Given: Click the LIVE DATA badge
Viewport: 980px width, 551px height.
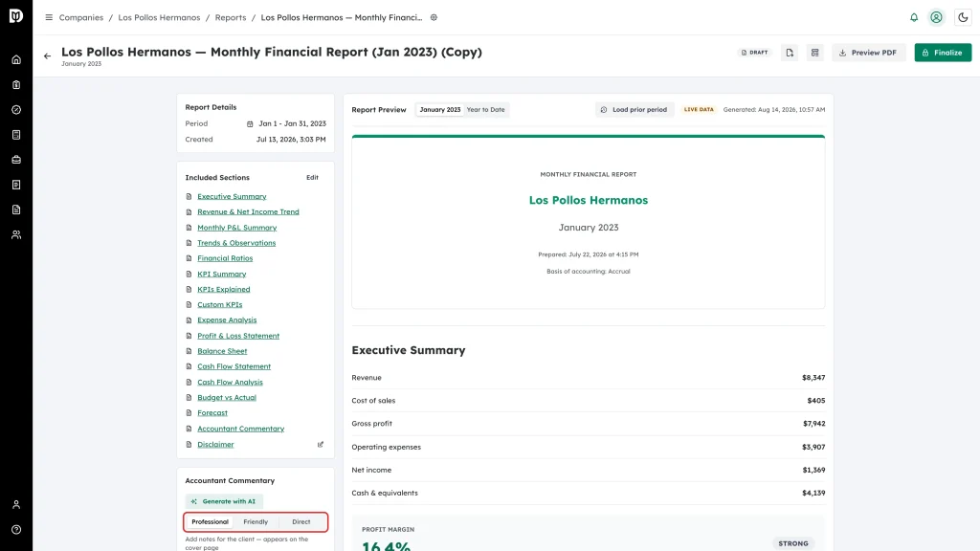Looking at the screenshot, I should point(698,109).
